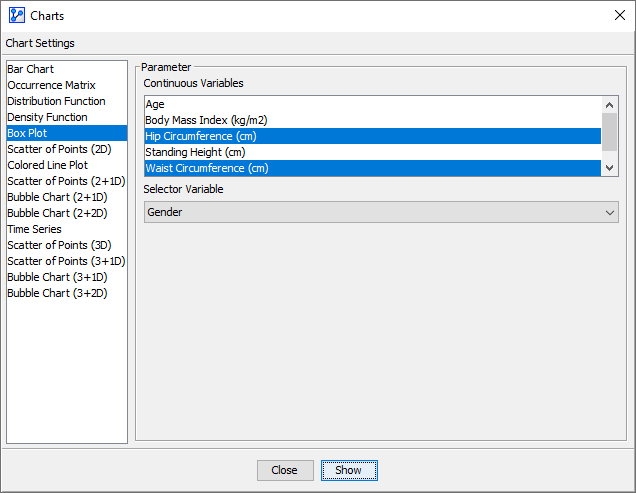Select Time Series chart type

click(34, 229)
